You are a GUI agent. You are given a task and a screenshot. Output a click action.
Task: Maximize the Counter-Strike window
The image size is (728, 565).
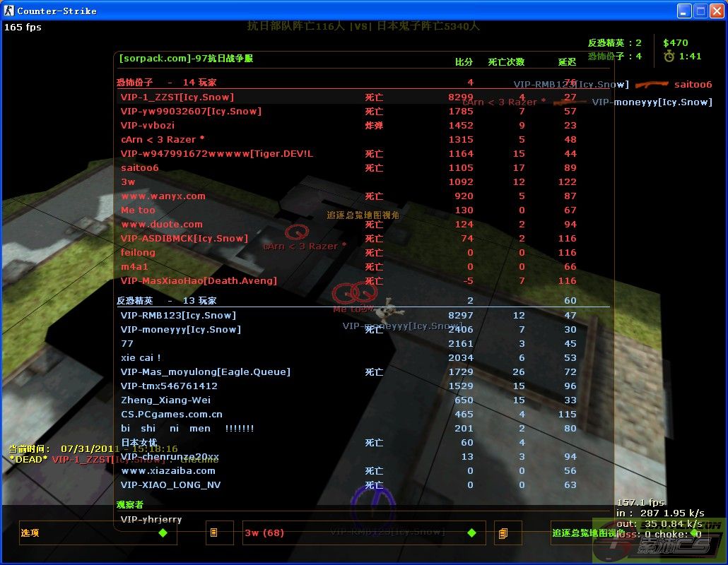coord(700,11)
